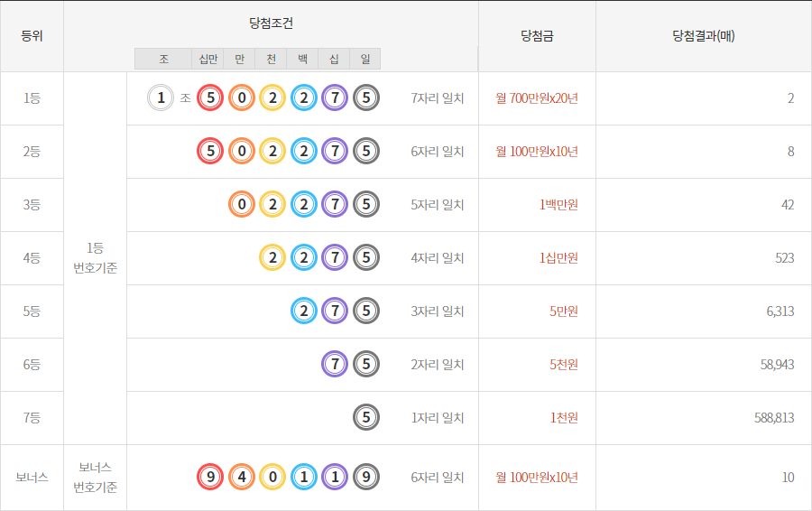Select the 보너스 rank cell
812x511 pixels.
pos(32,478)
